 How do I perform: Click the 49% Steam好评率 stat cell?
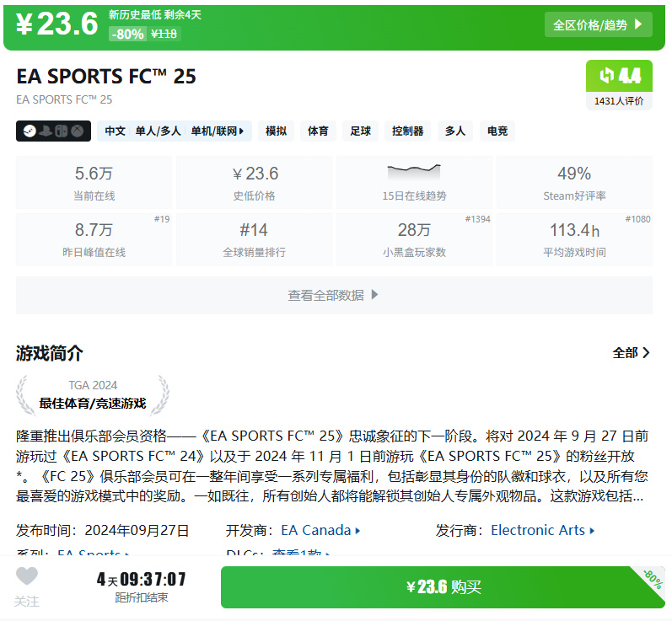[x=575, y=183]
